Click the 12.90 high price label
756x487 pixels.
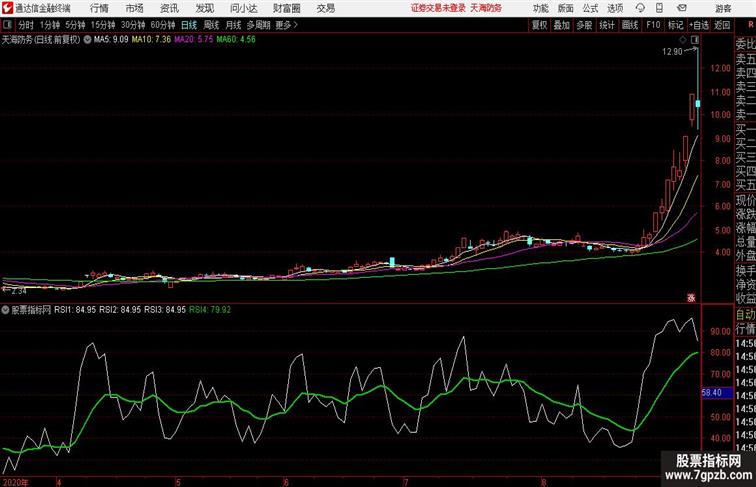[x=672, y=52]
